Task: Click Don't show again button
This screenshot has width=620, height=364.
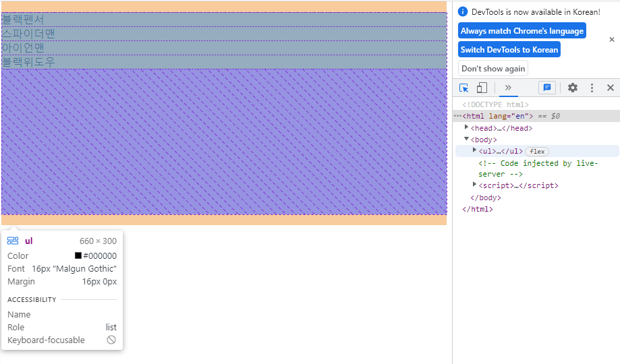Action: [x=493, y=69]
